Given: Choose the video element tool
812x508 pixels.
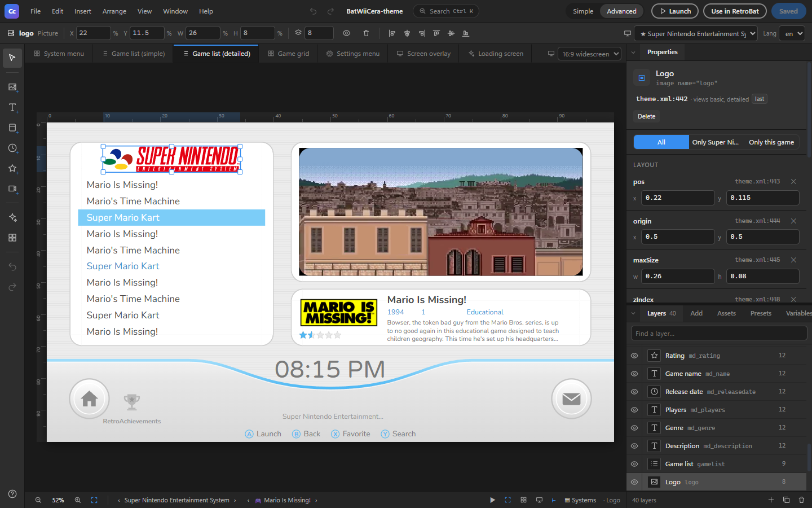Looking at the screenshot, I should (x=12, y=189).
